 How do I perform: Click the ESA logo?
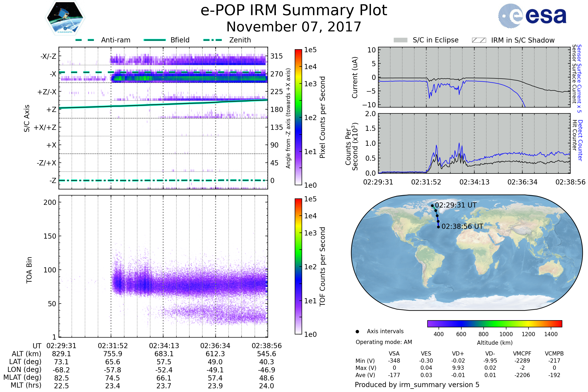[532, 16]
